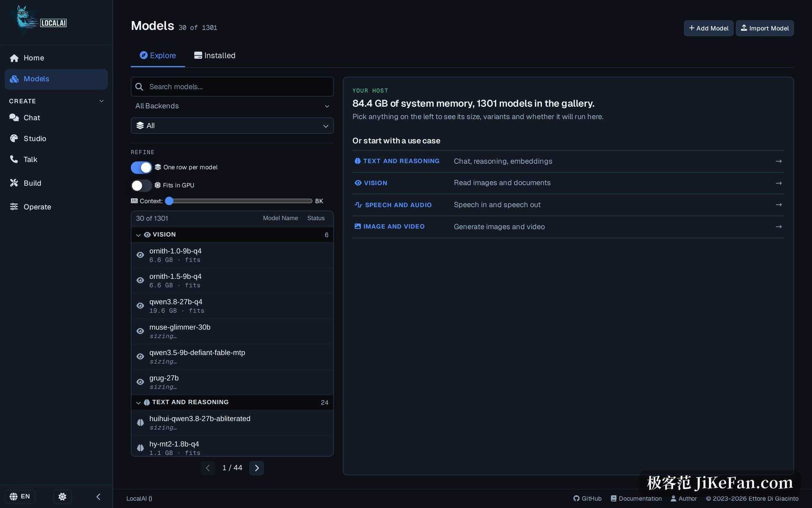812x508 pixels.
Task: Click the arrow on the Text and Reasoning use case
Action: click(779, 161)
